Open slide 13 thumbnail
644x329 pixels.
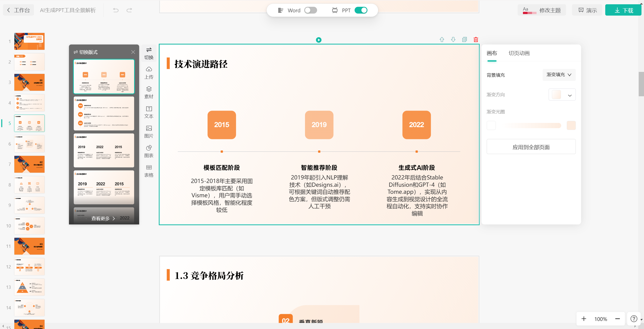[x=29, y=287]
